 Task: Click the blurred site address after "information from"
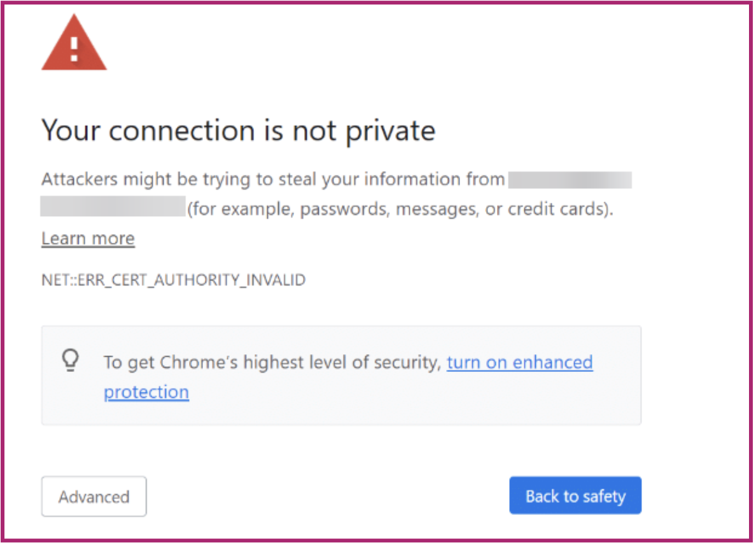tap(570, 180)
